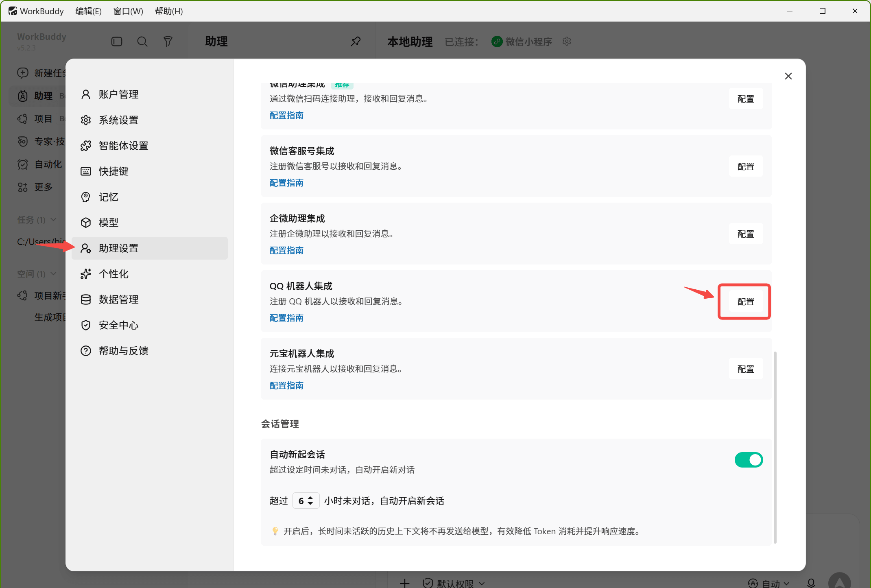871x588 pixels.
Task: Open the 窗口(W) menu
Action: [x=128, y=11]
